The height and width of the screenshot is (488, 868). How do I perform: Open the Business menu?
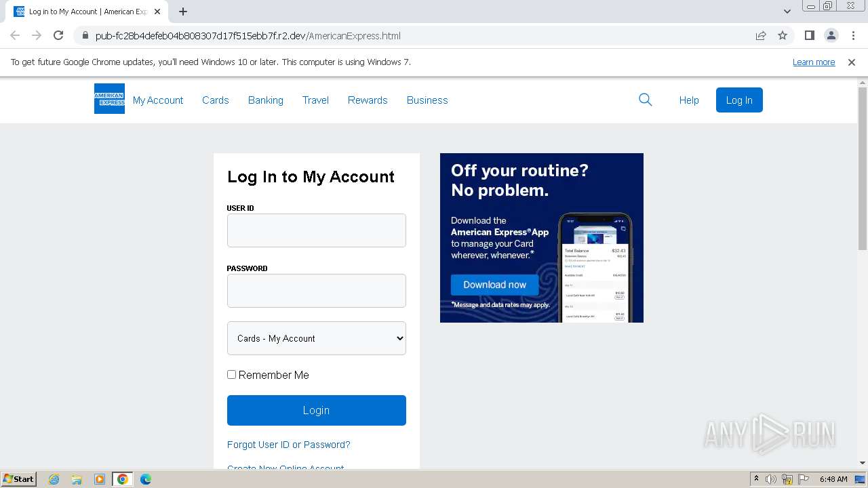tap(427, 100)
